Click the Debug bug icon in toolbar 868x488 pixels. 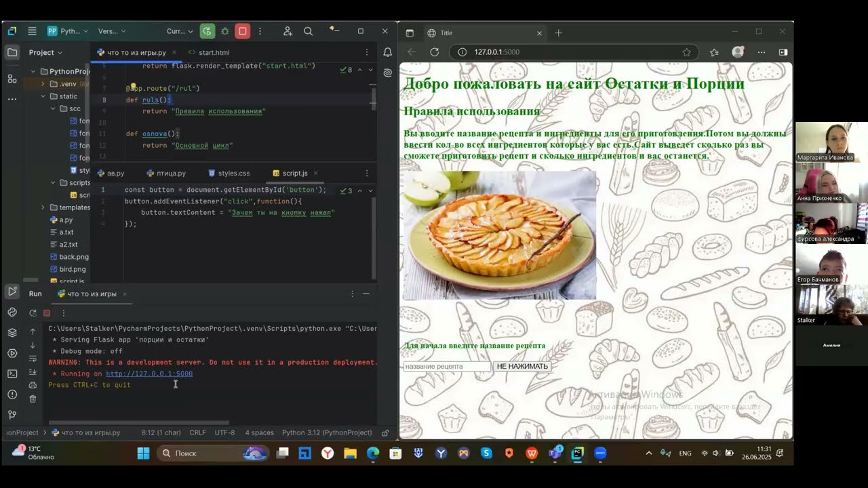(225, 31)
